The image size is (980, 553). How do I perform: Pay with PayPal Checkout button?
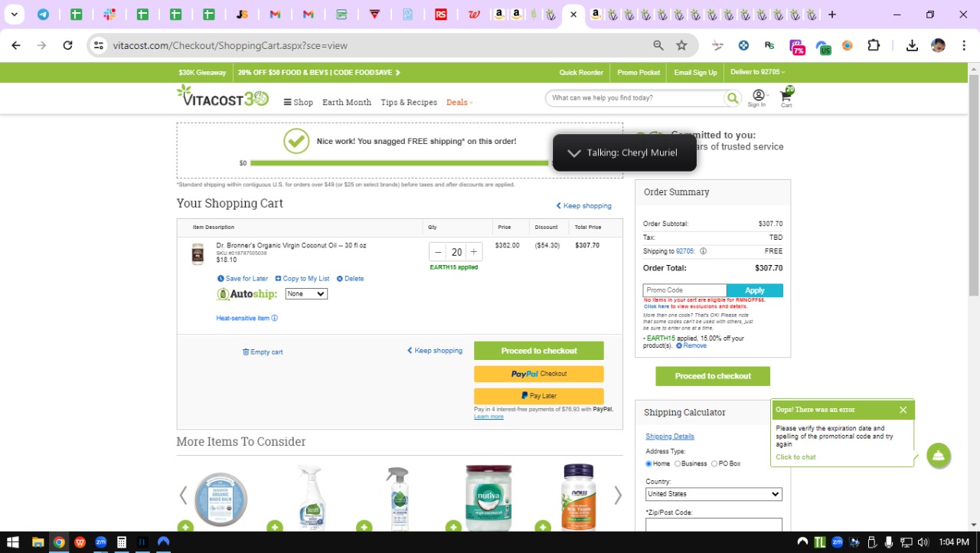[x=539, y=374]
